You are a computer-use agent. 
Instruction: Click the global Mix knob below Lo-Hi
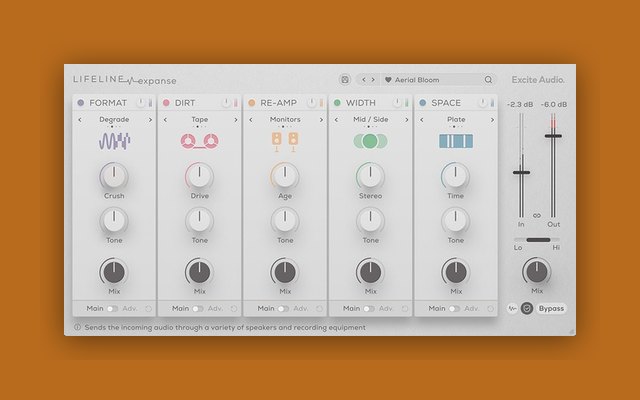point(537,272)
